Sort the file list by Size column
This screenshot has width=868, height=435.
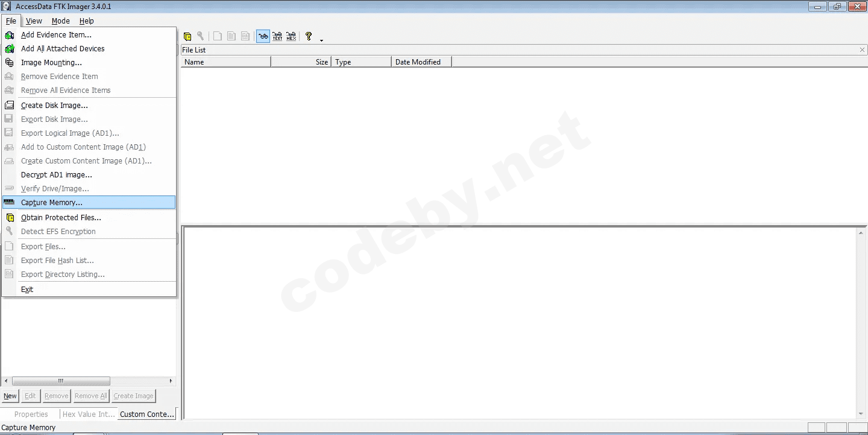click(x=301, y=62)
